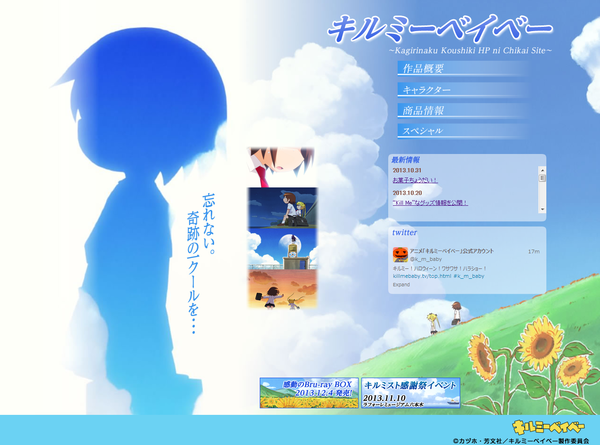Open the "Kill Me"なグッズ情報を公開 news link
The height and width of the screenshot is (445, 600).
[430, 203]
